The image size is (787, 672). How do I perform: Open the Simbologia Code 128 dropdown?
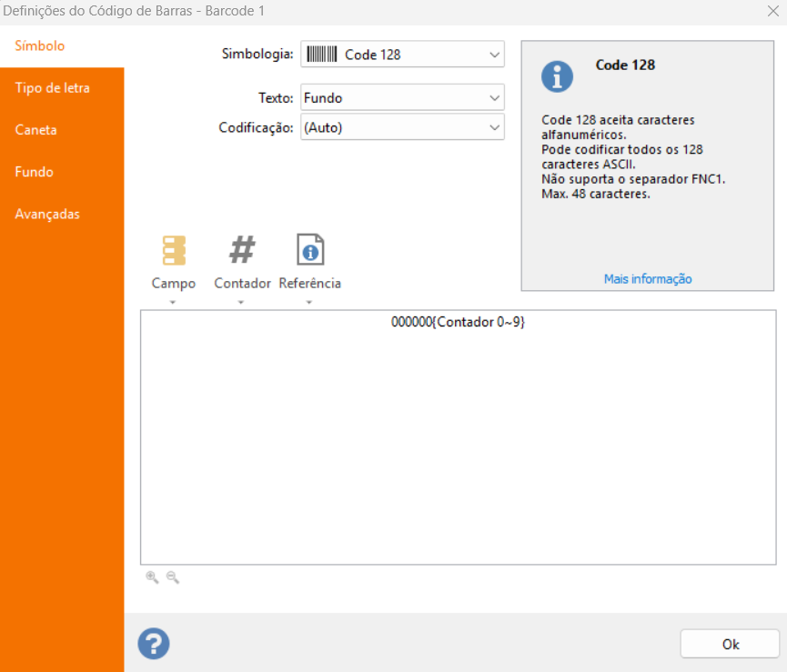coord(402,55)
